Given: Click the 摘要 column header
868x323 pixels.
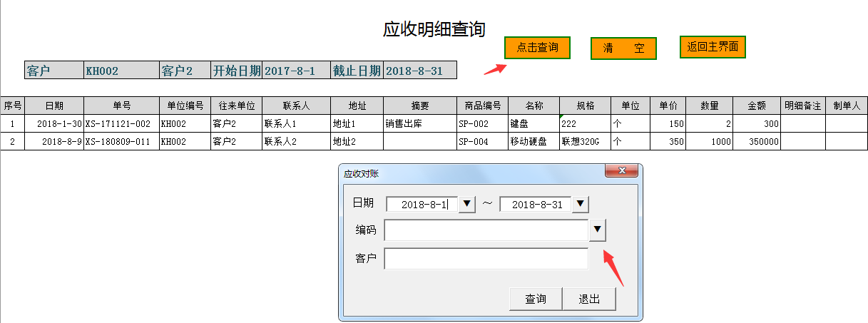Looking at the screenshot, I should (420, 106).
